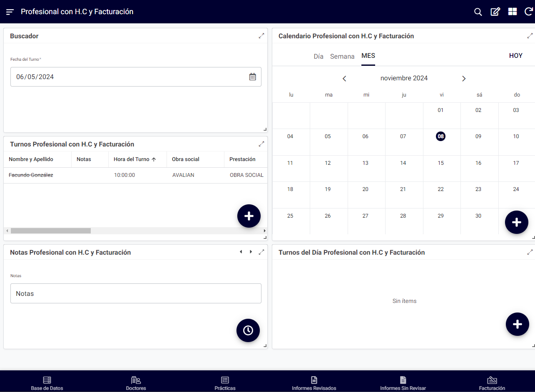Viewport: 535px width, 392px height.
Task: Select day 04 in the calendar
Action: coord(290,136)
